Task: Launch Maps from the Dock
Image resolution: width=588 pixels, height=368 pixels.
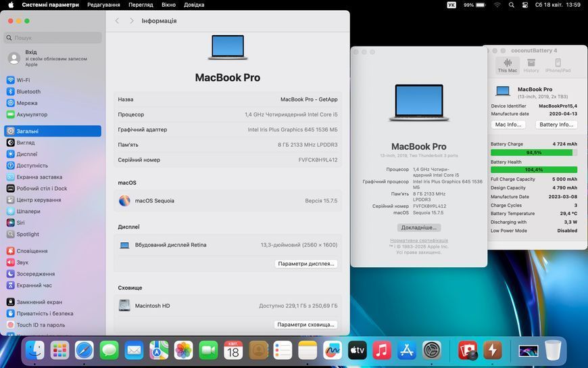Action: [159, 350]
